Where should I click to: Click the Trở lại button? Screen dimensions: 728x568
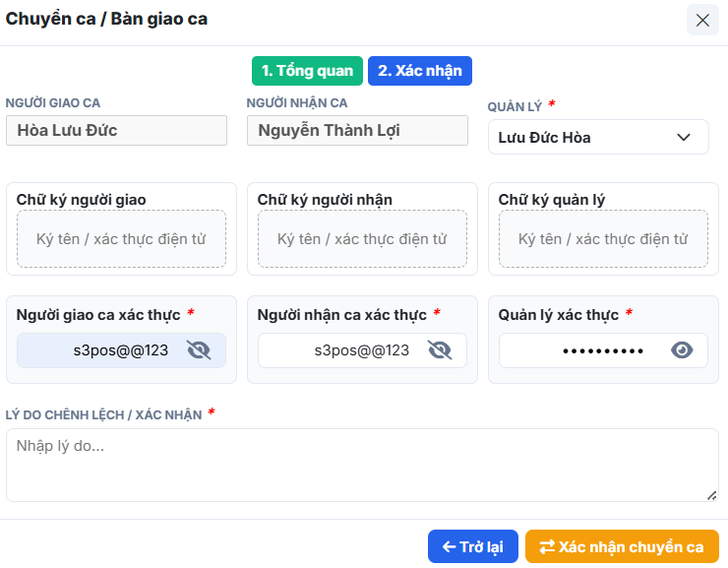coord(472,546)
